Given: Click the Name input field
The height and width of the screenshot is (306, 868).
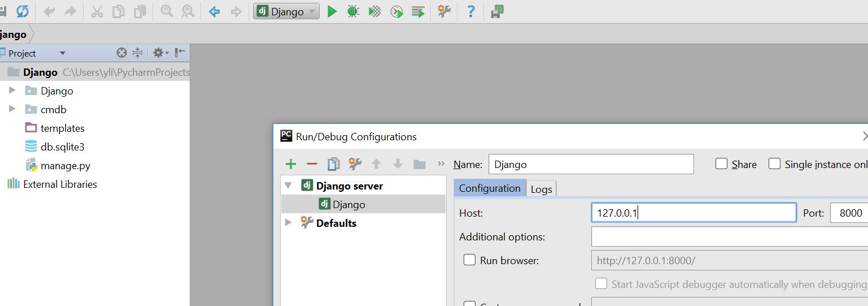Looking at the screenshot, I should tap(591, 164).
